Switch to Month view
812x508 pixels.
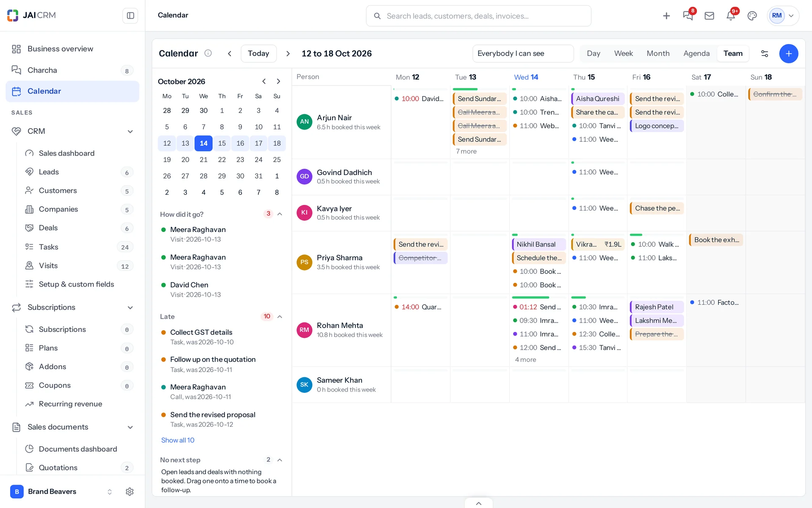[658, 53]
